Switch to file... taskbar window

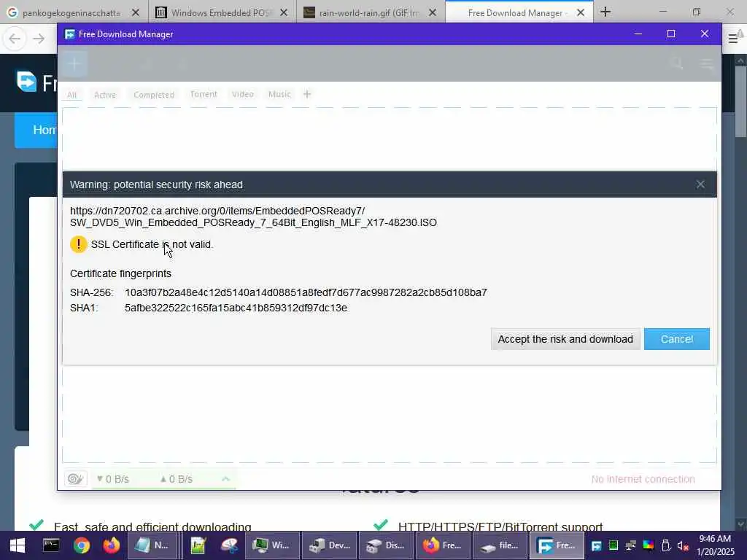coord(499,545)
